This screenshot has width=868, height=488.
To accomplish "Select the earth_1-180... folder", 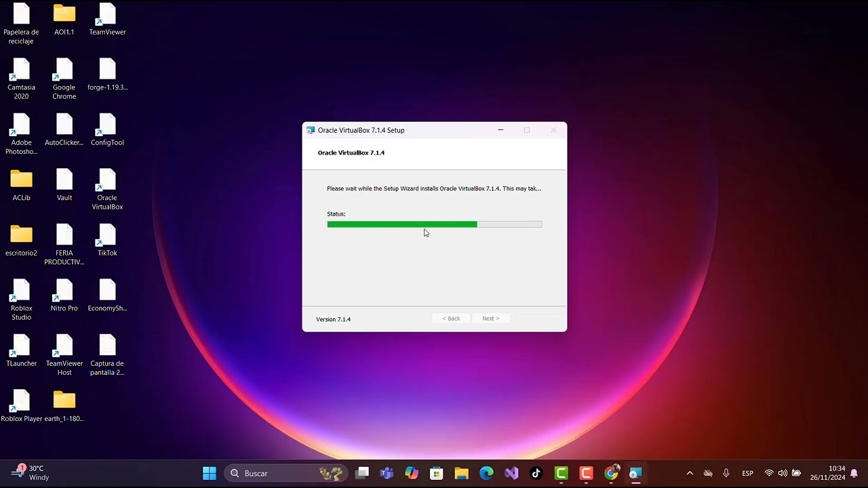I will [64, 406].
